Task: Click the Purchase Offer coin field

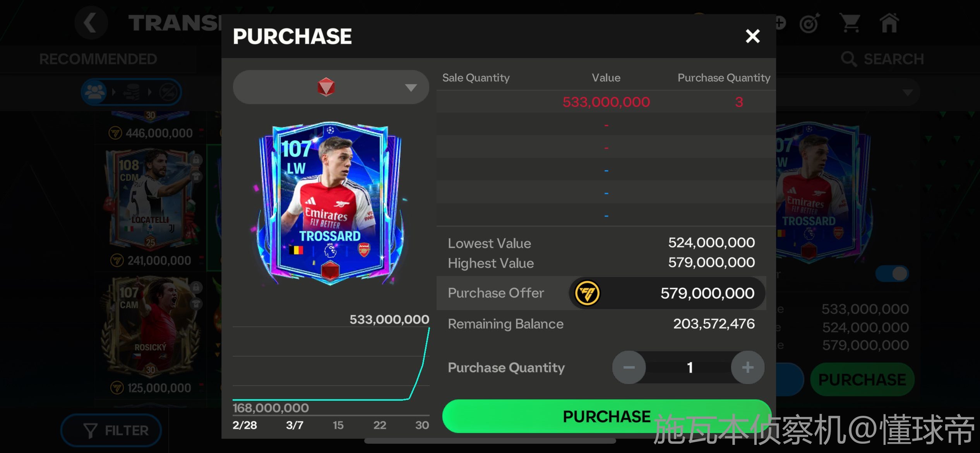Action: click(x=667, y=293)
